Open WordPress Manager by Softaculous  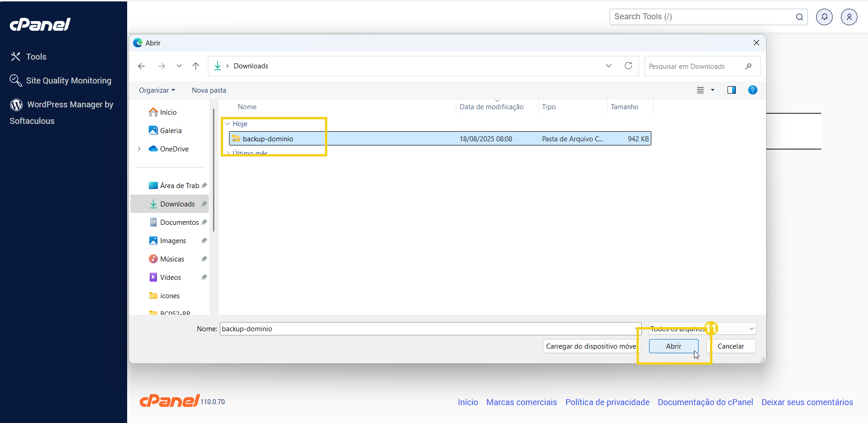tap(62, 112)
